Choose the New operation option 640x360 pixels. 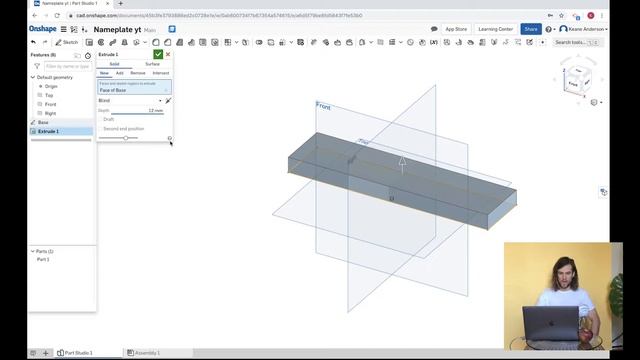pos(104,73)
